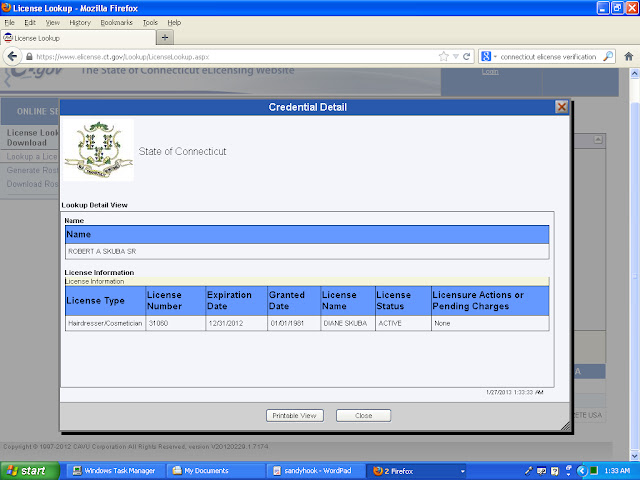Click the Connecticut state seal image
This screenshot has width=640, height=480.
pos(98,150)
